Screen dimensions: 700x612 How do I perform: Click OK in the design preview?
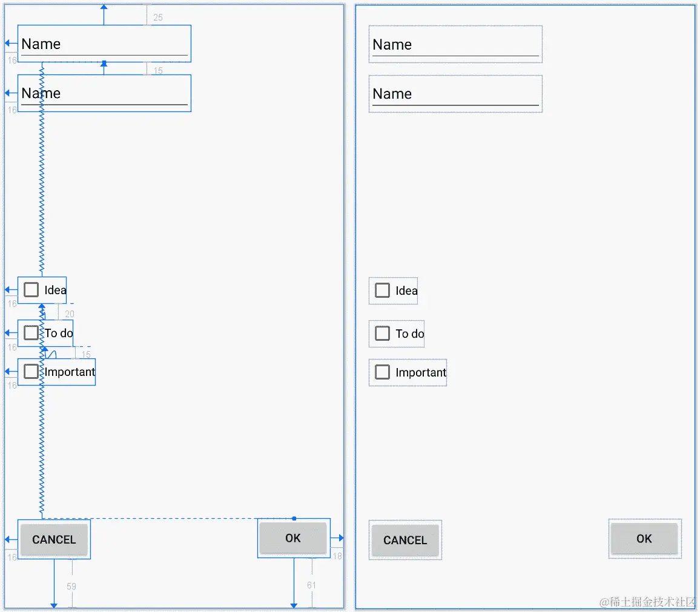[645, 539]
